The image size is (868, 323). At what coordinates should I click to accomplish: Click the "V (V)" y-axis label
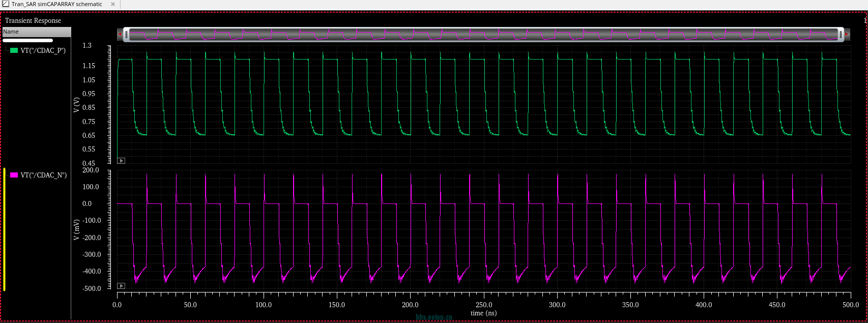point(76,104)
